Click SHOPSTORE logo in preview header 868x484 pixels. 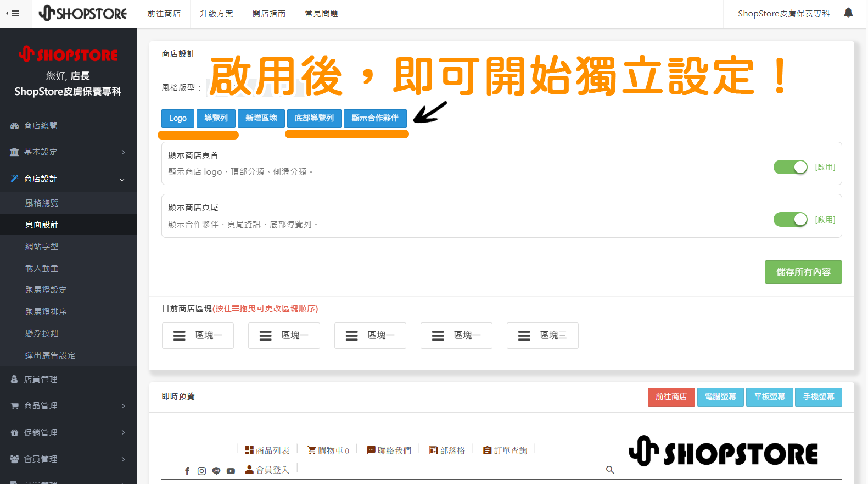click(x=723, y=452)
